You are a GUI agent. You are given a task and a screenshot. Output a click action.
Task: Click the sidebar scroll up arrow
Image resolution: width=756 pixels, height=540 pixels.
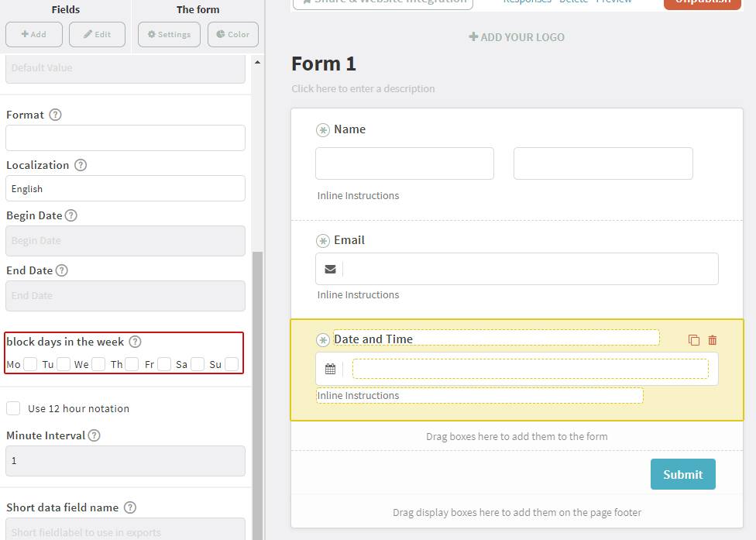(x=257, y=62)
